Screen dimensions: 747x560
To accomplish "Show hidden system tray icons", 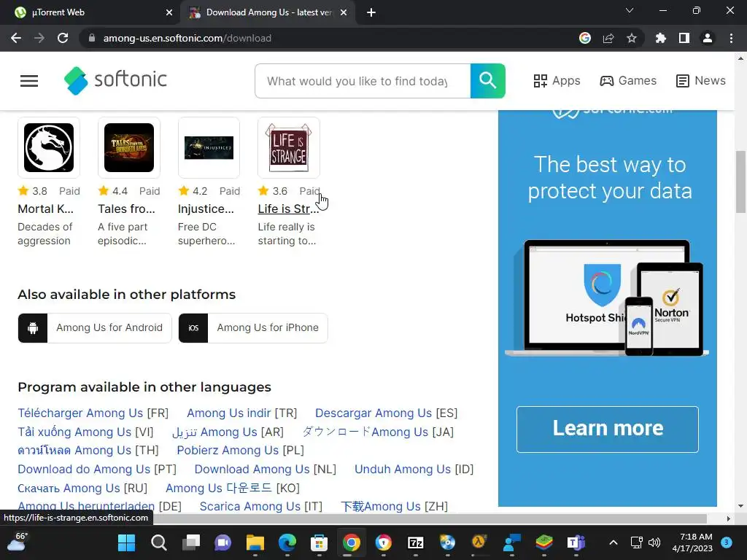I will (x=614, y=542).
